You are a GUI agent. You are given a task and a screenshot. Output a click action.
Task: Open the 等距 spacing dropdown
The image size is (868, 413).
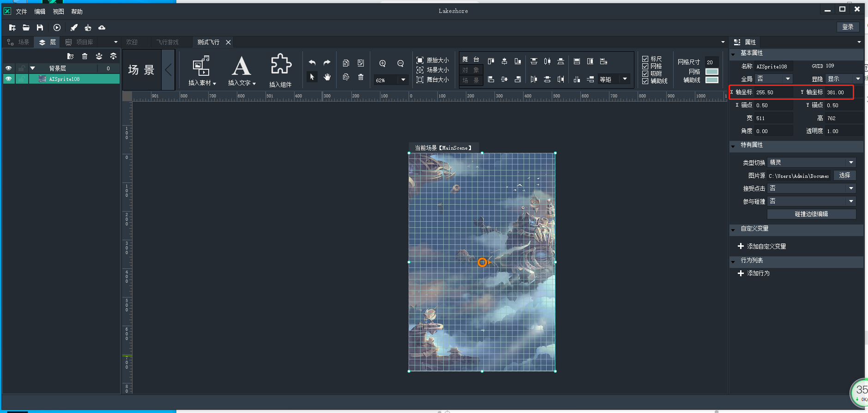[625, 79]
